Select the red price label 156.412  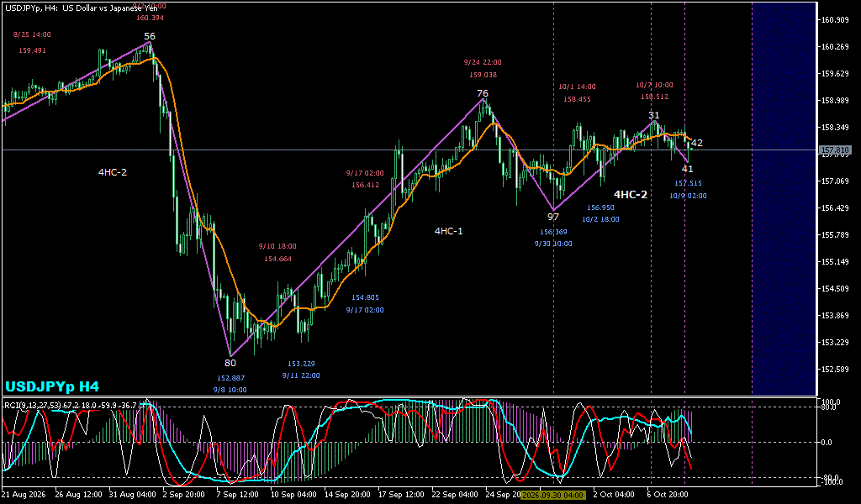point(366,186)
